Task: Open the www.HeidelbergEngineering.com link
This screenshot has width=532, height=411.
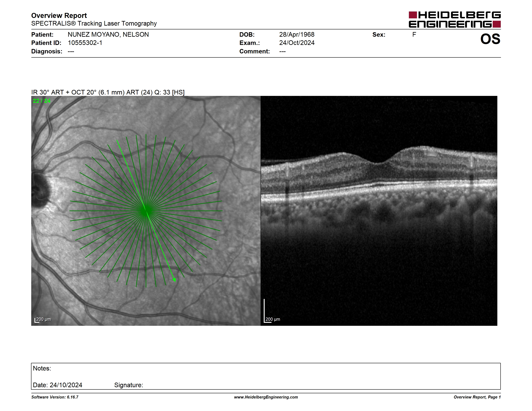Action: [x=266, y=397]
